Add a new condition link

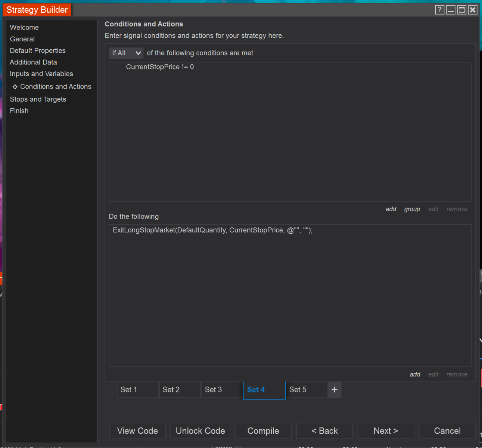pos(391,209)
